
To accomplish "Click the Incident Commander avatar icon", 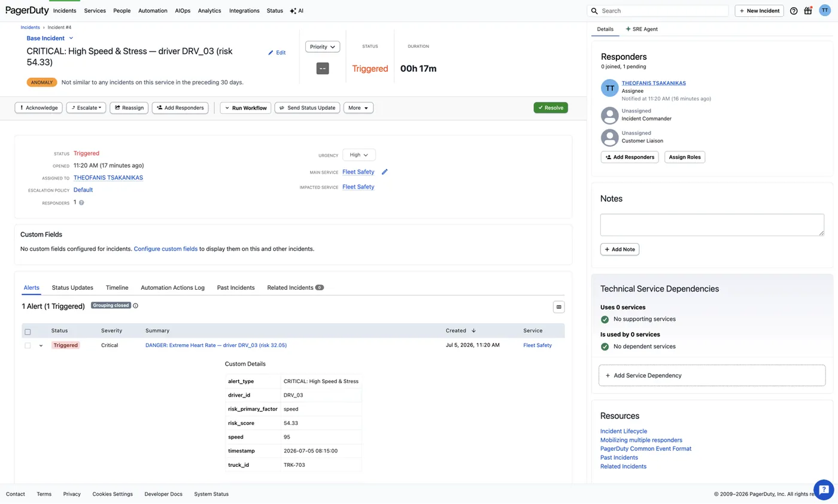I will 609,115.
